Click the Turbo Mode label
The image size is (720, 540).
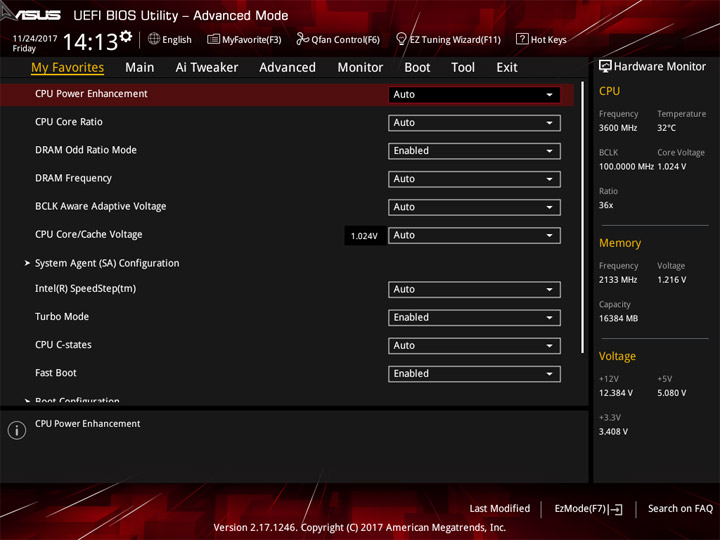pyautogui.click(x=62, y=316)
